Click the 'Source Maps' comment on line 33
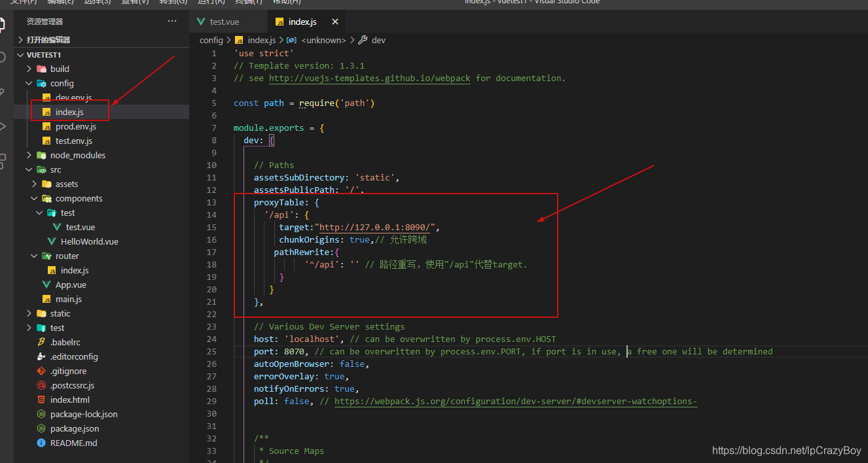Viewport: 868px width, 463px height. (297, 451)
